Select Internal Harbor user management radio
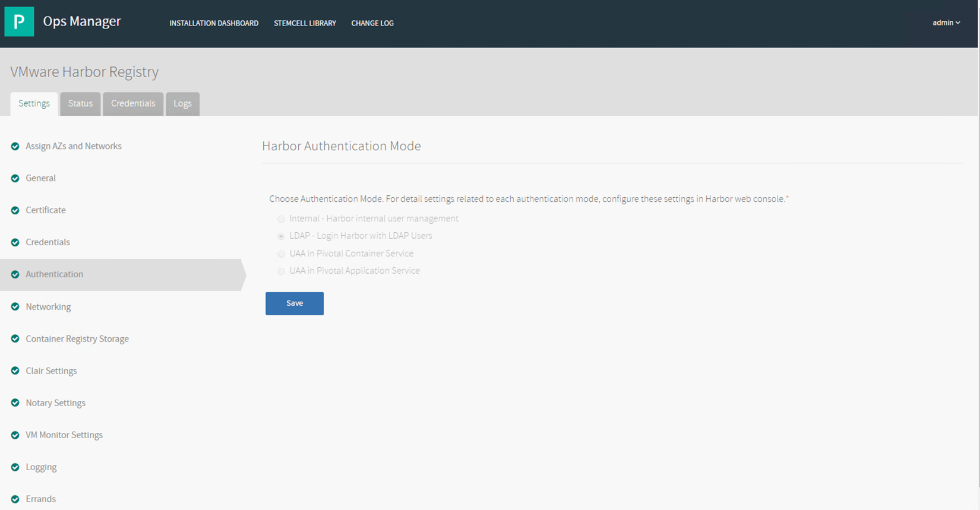Image resolution: width=980 pixels, height=510 pixels. (x=281, y=219)
